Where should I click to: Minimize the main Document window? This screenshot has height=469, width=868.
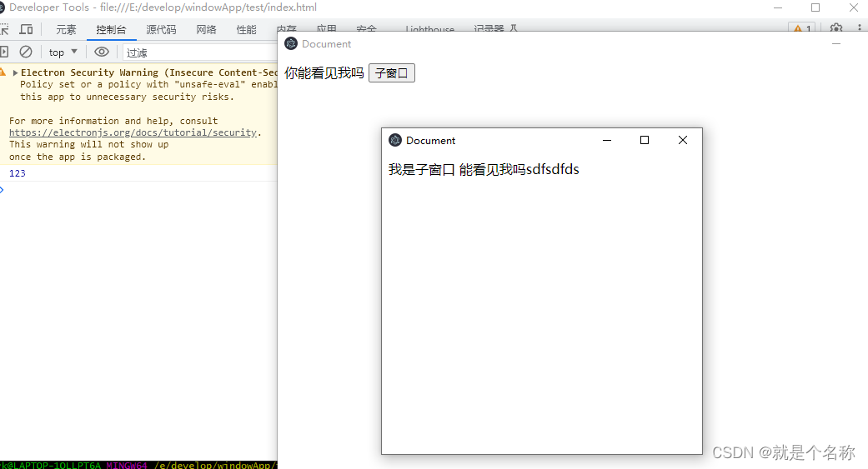pyautogui.click(x=835, y=43)
